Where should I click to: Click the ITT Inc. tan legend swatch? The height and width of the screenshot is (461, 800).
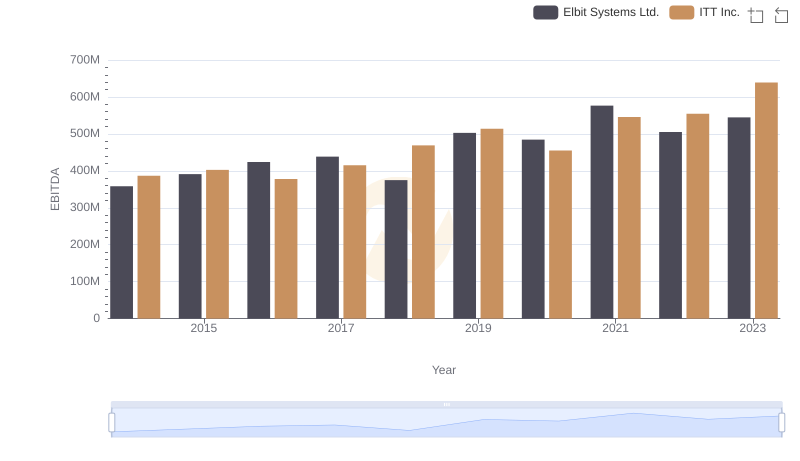tap(682, 12)
